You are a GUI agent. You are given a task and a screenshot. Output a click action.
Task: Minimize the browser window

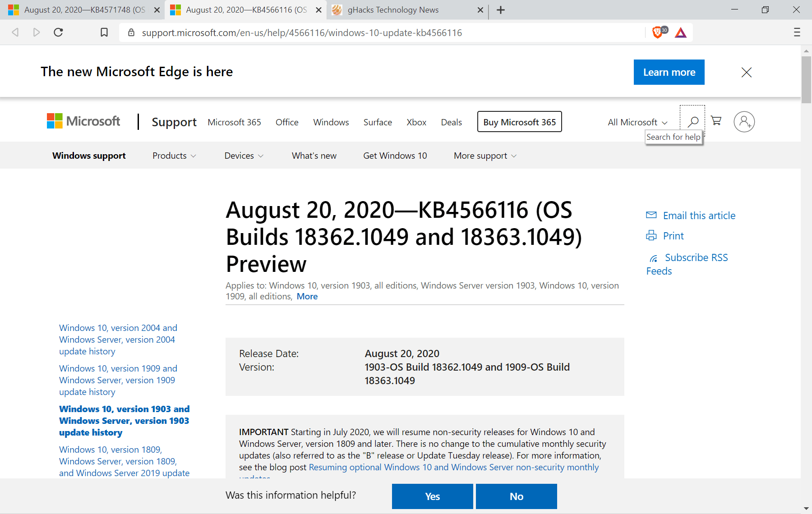click(734, 9)
